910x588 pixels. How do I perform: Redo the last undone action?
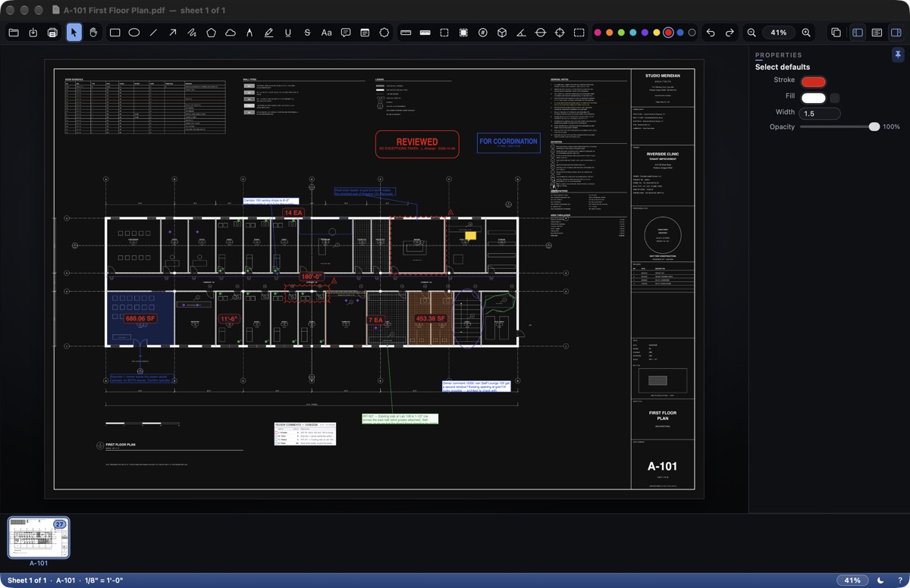730,33
